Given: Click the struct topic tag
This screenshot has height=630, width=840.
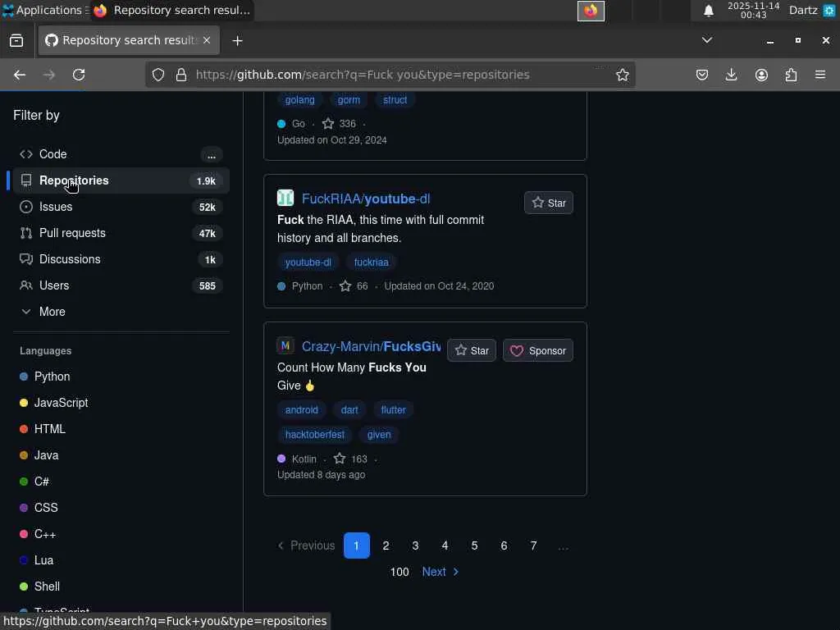Looking at the screenshot, I should point(395,100).
